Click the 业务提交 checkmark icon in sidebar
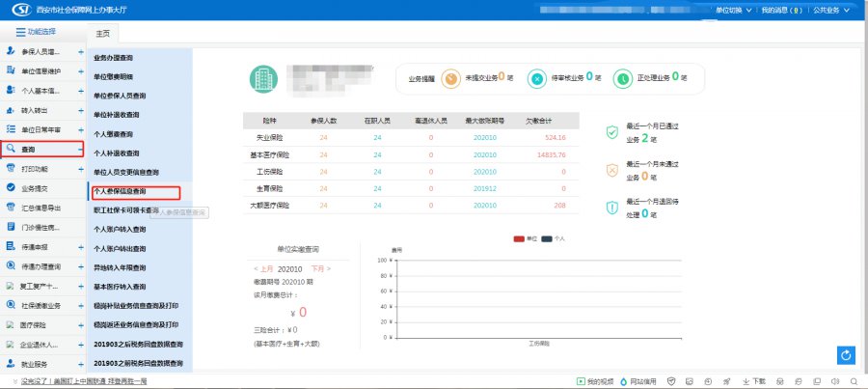 tap(11, 188)
